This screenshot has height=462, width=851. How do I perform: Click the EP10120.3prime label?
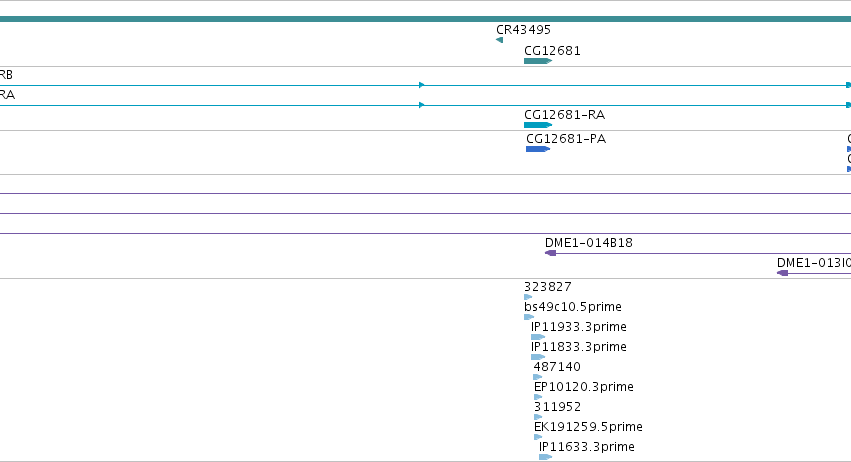583,387
